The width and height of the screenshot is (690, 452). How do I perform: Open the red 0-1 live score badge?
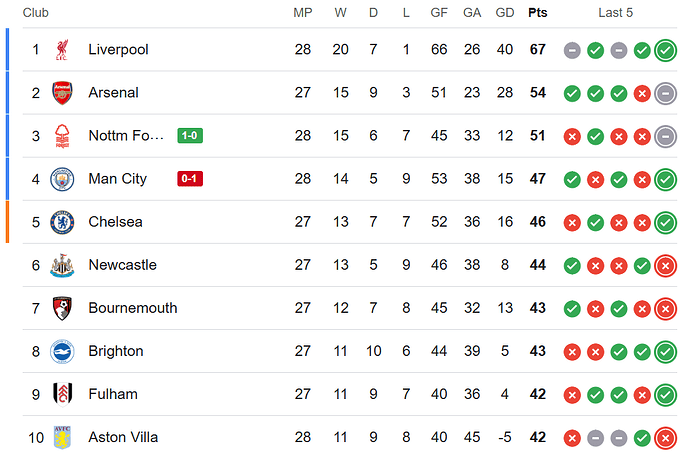(190, 179)
